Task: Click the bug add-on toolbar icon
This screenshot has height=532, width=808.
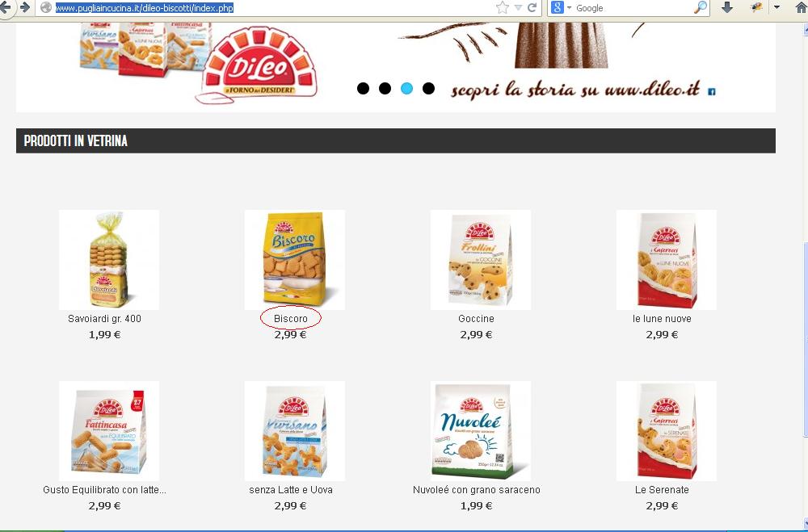Action: pos(756,7)
